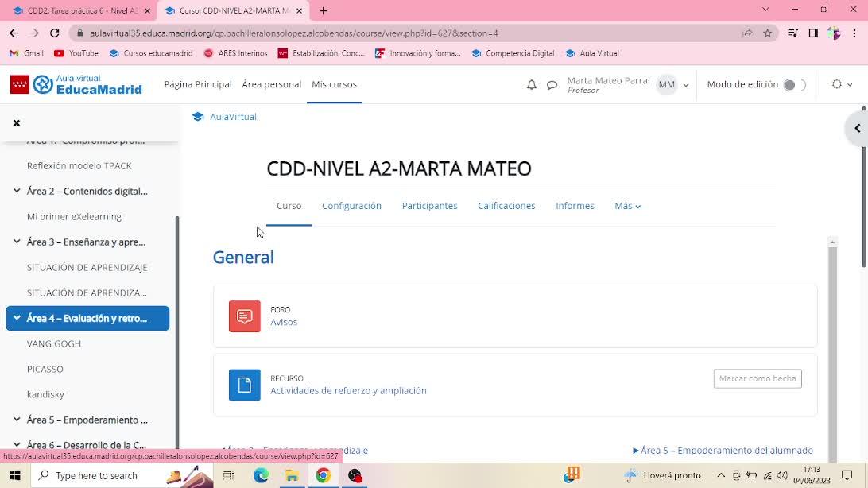Open the notifications bell icon

(532, 85)
